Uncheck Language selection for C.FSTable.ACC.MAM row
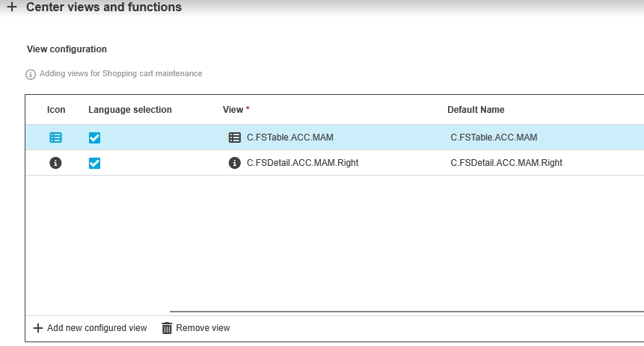Screen dimensions: 644x346 pyautogui.click(x=94, y=138)
